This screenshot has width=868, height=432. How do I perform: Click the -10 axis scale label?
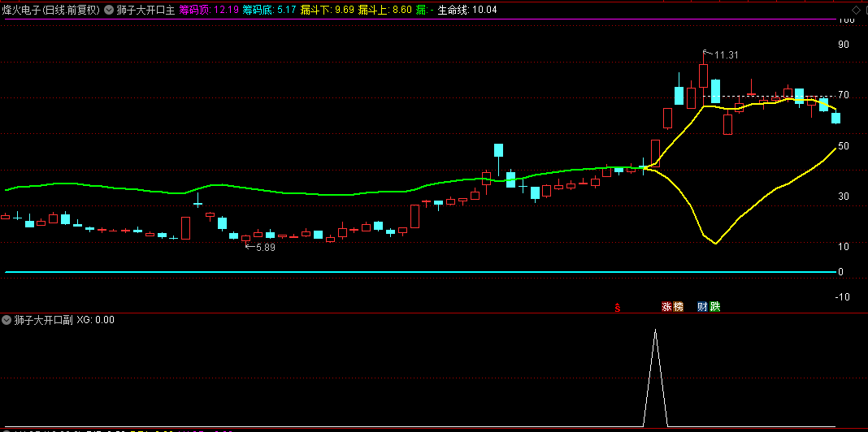tap(842, 297)
